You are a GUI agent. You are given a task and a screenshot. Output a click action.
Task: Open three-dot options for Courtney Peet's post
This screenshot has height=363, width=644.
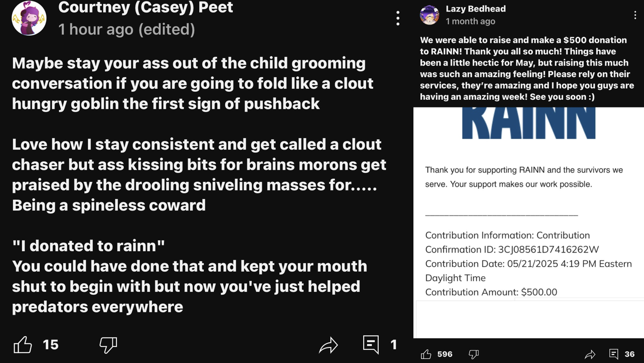[398, 19]
